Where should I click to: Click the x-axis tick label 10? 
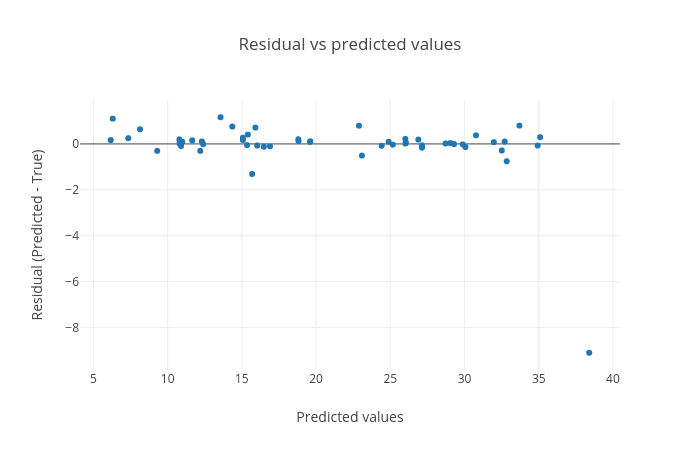pos(167,379)
